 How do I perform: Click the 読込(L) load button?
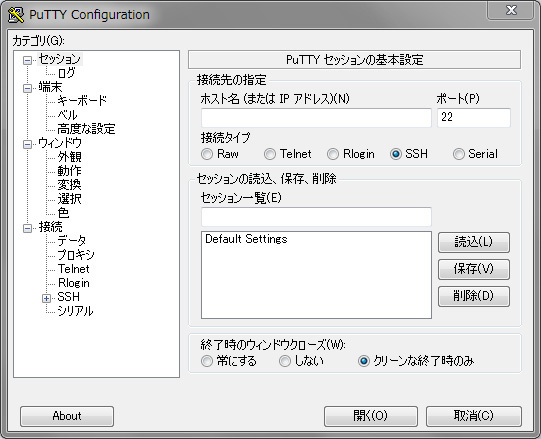click(474, 242)
